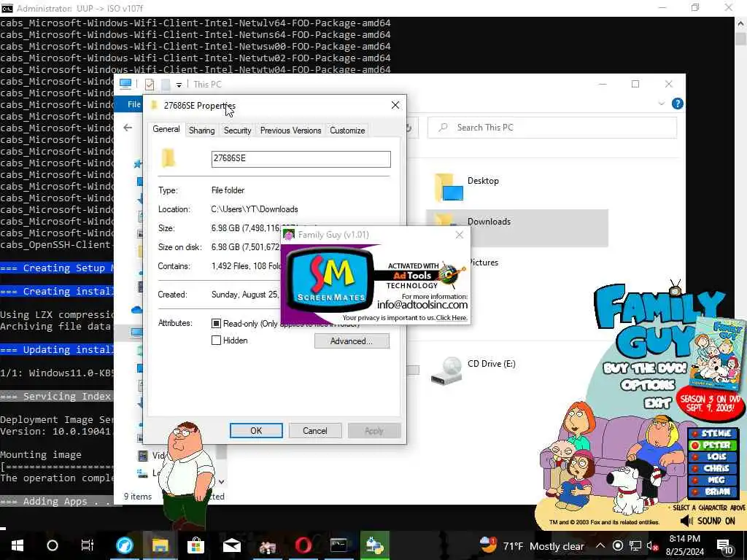
Task: Open the quick access toolbar dropdown arrow
Action: pyautogui.click(x=179, y=85)
